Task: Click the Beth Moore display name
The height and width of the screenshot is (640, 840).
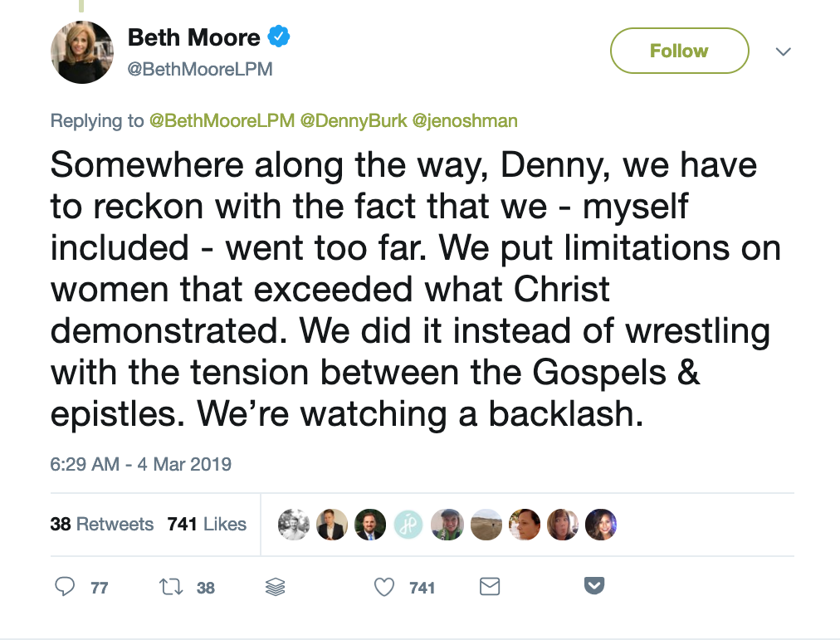Action: (x=193, y=37)
